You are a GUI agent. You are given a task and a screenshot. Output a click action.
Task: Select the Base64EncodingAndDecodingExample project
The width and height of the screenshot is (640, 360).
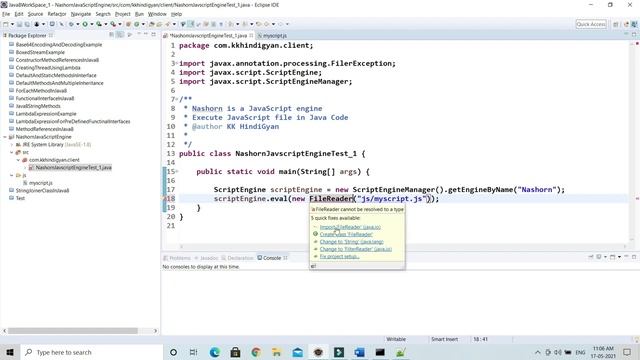(59, 44)
